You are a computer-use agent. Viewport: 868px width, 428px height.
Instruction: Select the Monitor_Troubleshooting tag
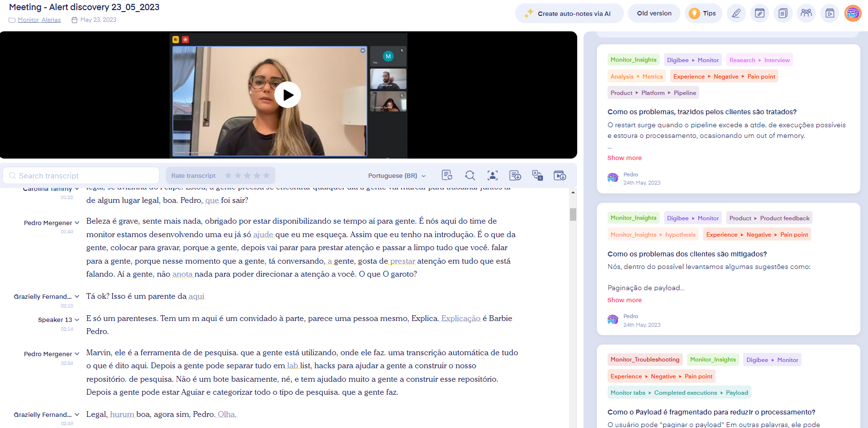pyautogui.click(x=645, y=360)
